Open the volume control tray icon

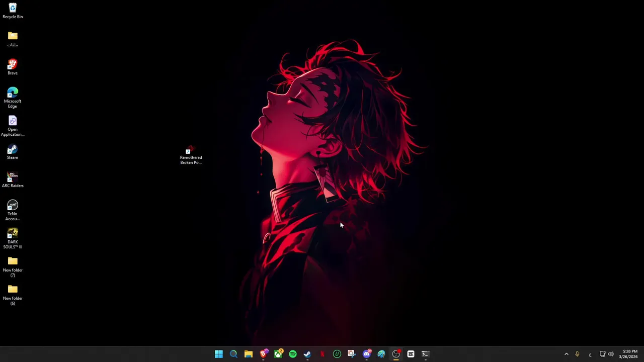tap(611, 354)
